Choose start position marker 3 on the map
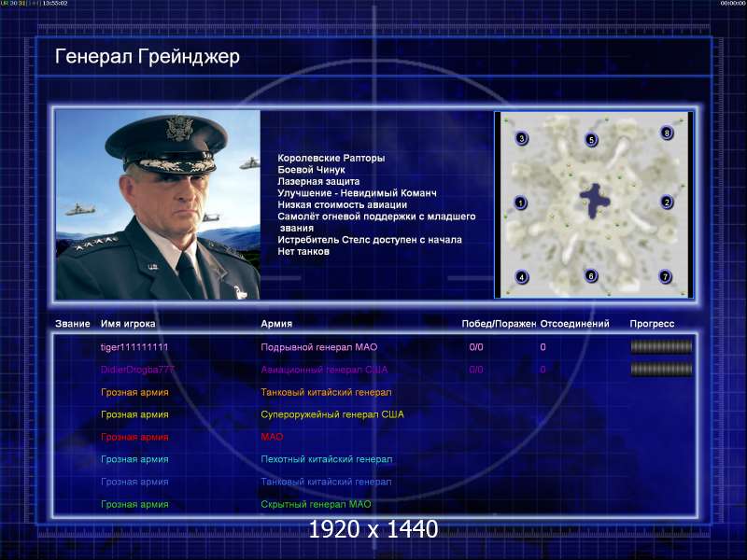 click(x=522, y=138)
